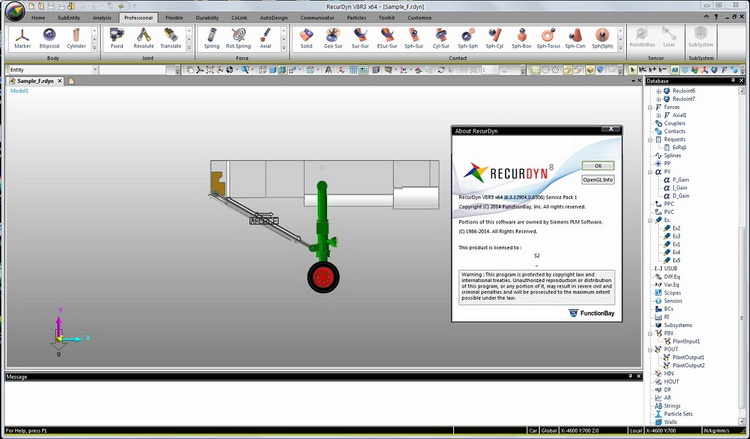Switch to the Flexible ribbon tab
Viewport: 750px width, 439px height.
tap(174, 18)
